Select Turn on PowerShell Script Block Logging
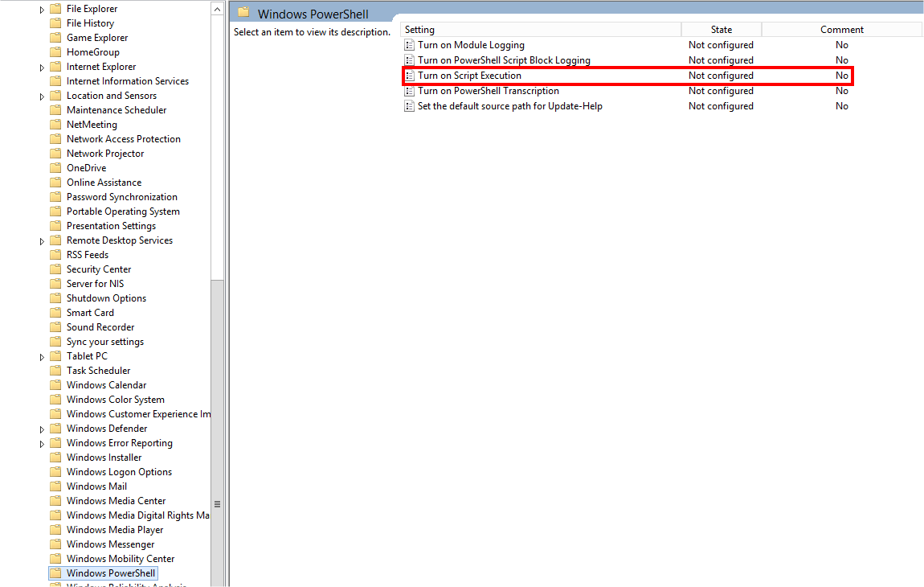 coord(504,60)
